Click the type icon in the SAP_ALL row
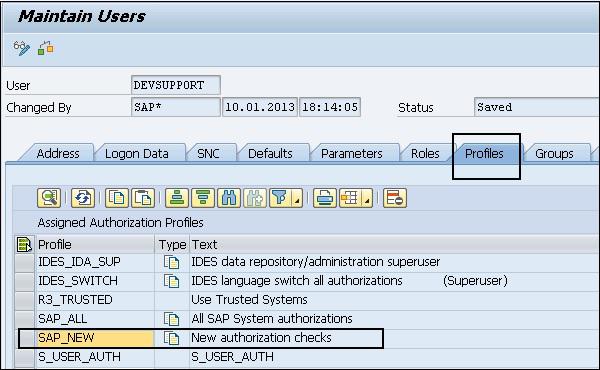 pyautogui.click(x=171, y=319)
